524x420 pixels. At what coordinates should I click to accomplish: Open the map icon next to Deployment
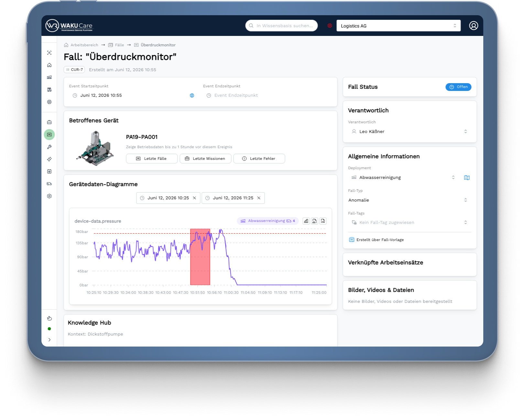pyautogui.click(x=467, y=178)
